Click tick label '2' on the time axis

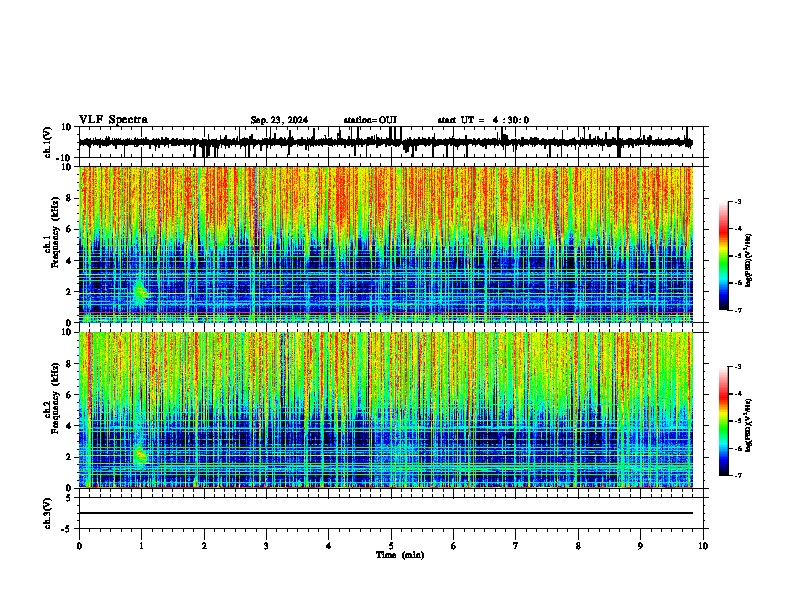(204, 546)
